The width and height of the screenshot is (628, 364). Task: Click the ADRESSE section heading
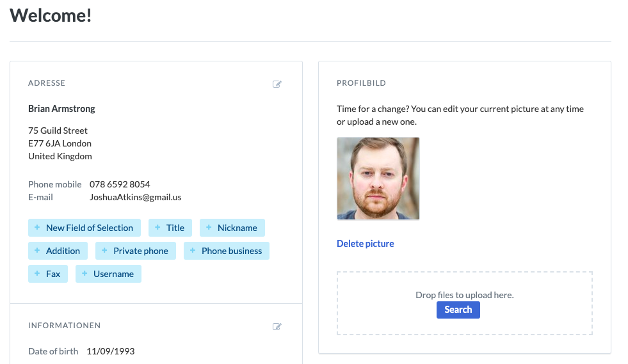tap(47, 83)
